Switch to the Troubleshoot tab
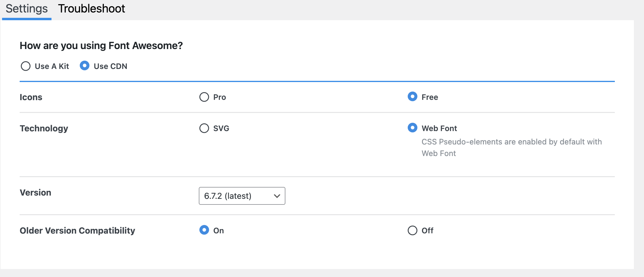Screen dimensions: 644x277 tap(91, 9)
